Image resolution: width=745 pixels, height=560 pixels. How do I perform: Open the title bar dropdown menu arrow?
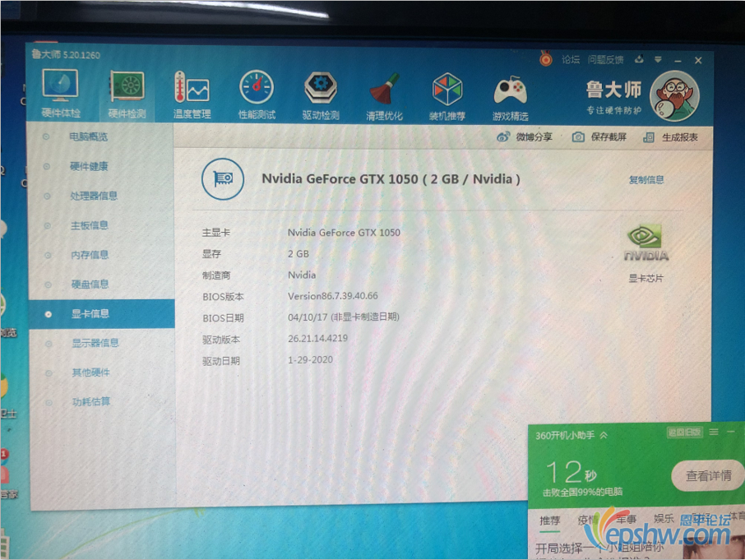[x=658, y=60]
